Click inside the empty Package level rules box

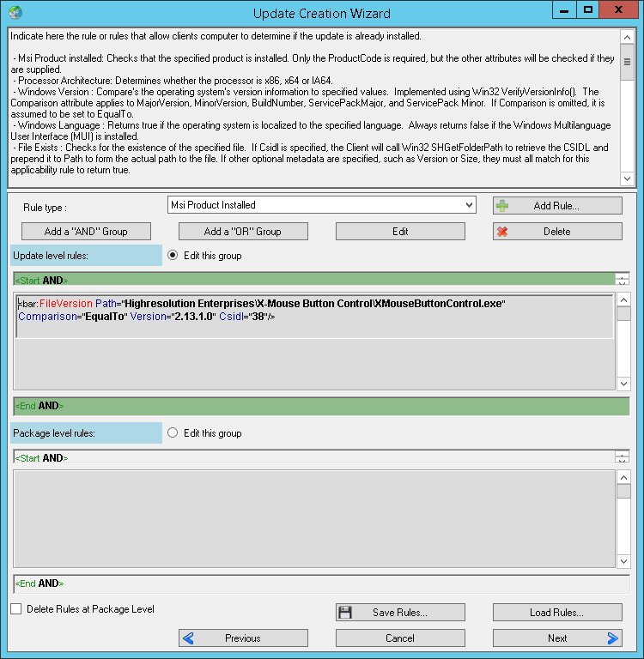tap(314, 518)
